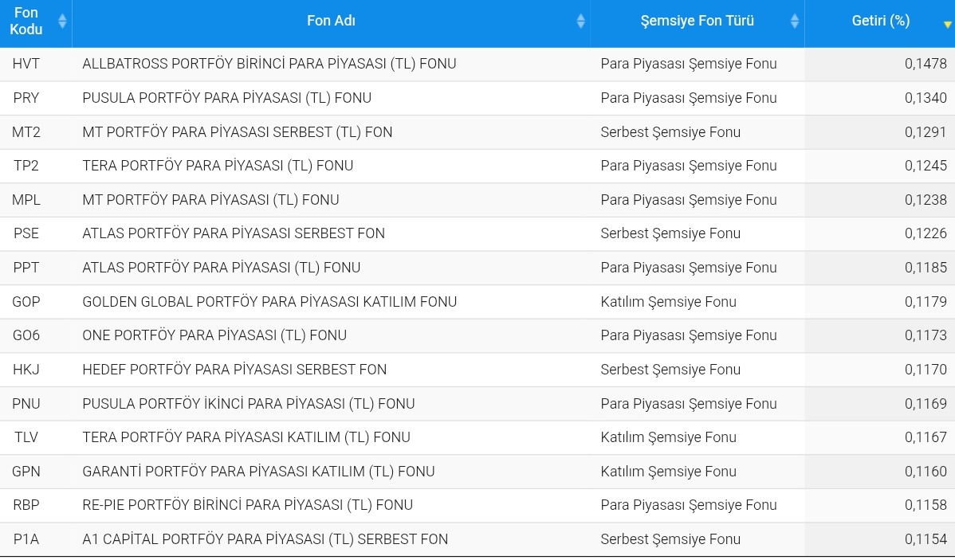The height and width of the screenshot is (560, 955).
Task: Select fund code TLV
Action: pyautogui.click(x=26, y=437)
